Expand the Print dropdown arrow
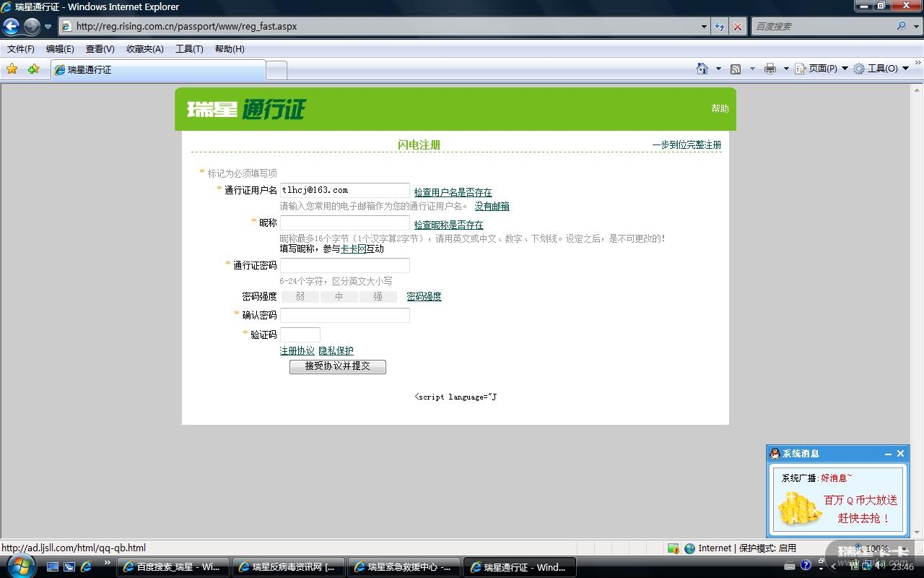Viewport: 924px width, 578px height. (x=785, y=69)
